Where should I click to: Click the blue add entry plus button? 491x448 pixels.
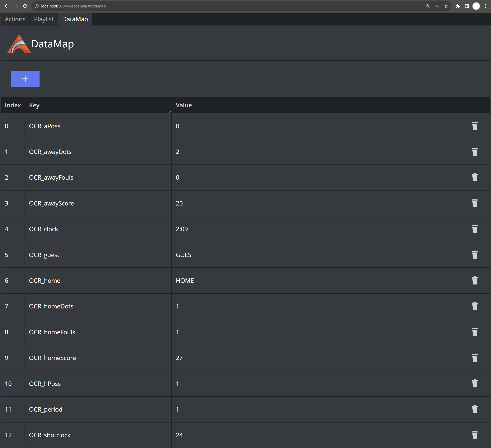pos(25,79)
